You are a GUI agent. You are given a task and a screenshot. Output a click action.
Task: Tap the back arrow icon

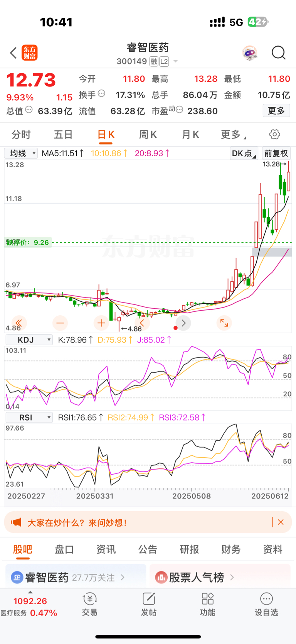click(13, 53)
